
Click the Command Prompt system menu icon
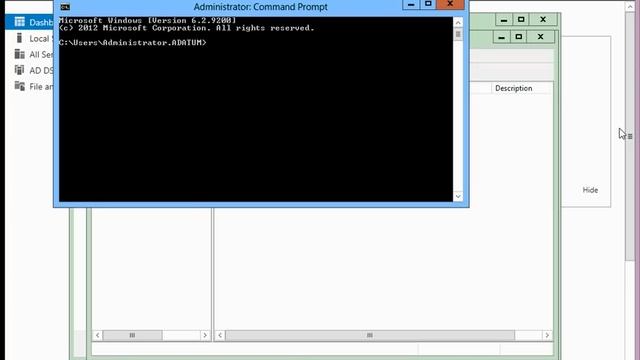65,7
